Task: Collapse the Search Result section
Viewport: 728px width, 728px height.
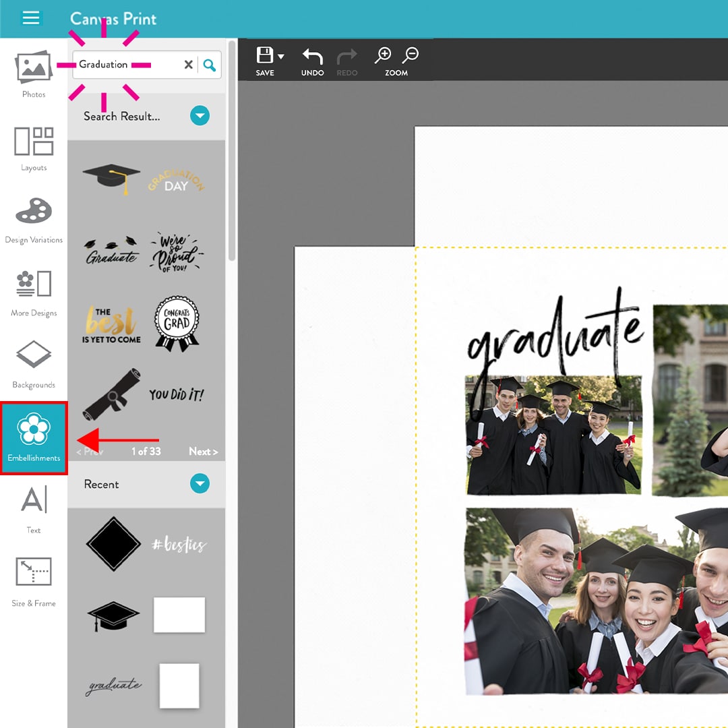Action: pos(200,115)
